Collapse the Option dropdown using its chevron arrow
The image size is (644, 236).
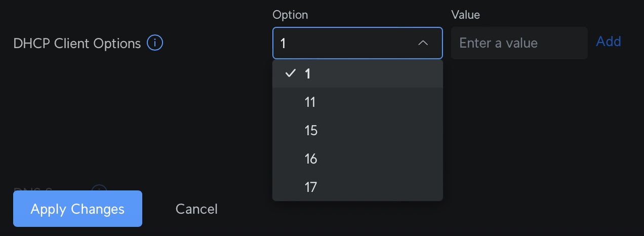click(423, 43)
